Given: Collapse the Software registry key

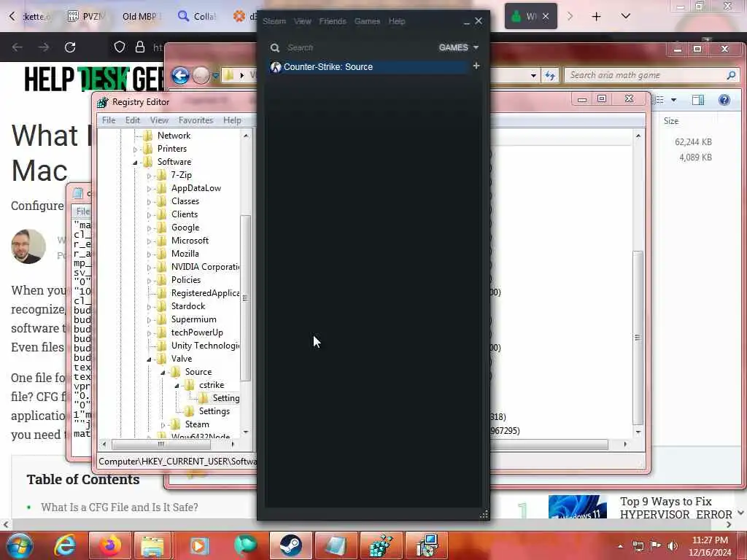Looking at the screenshot, I should pyautogui.click(x=135, y=163).
